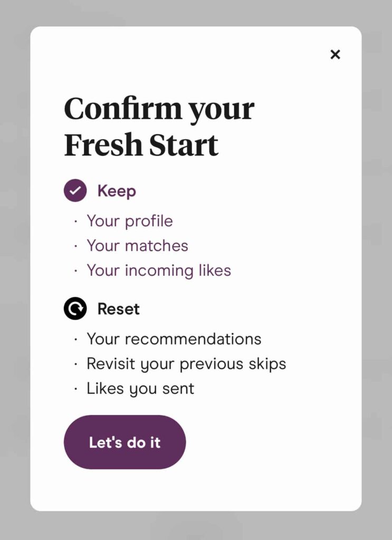The width and height of the screenshot is (392, 540).
Task: Open Your profile link
Action: pos(129,221)
